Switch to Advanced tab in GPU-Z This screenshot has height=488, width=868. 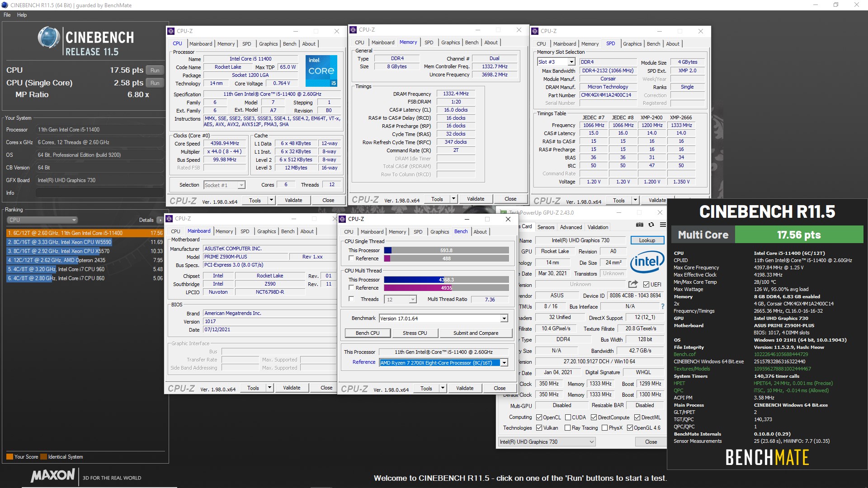click(x=571, y=227)
